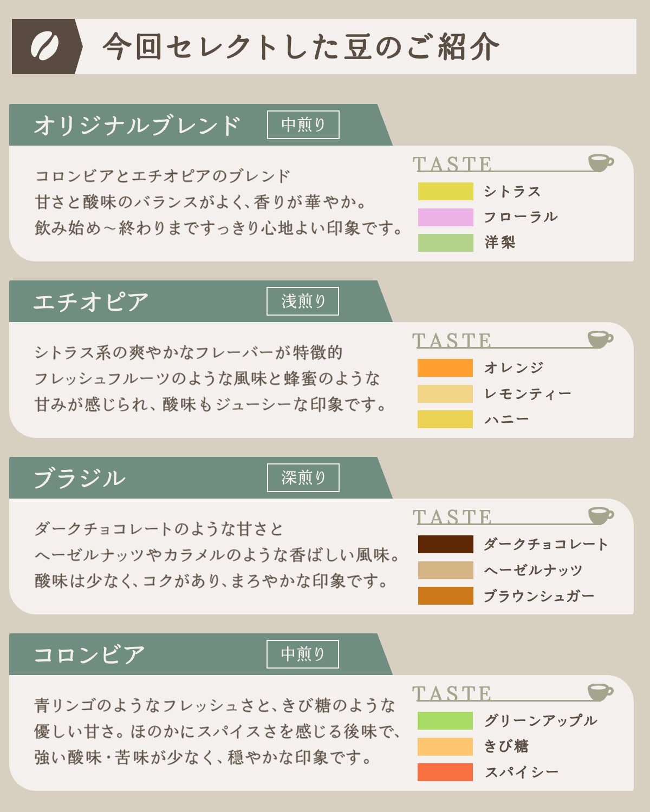Click the coffee cup icon in the ブラジル section

(x=600, y=515)
